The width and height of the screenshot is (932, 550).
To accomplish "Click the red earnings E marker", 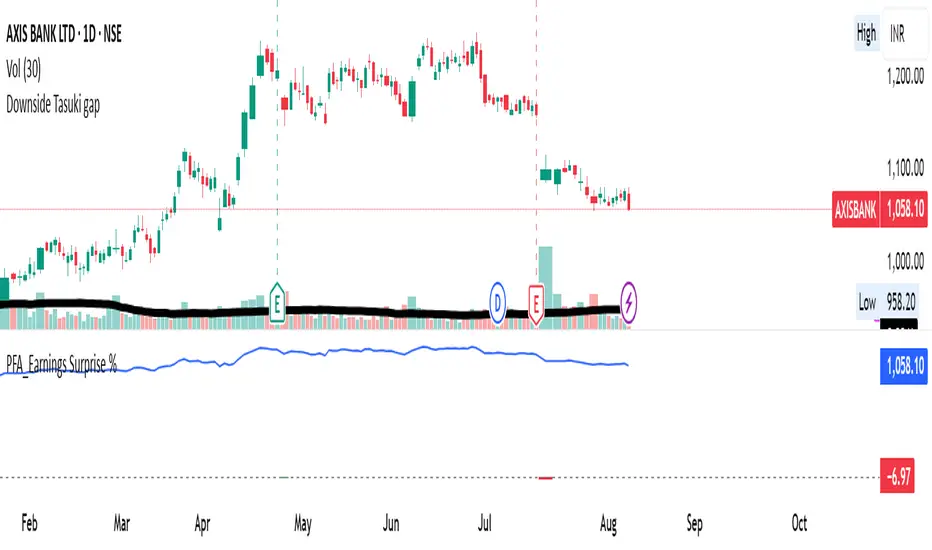I will point(536,305).
